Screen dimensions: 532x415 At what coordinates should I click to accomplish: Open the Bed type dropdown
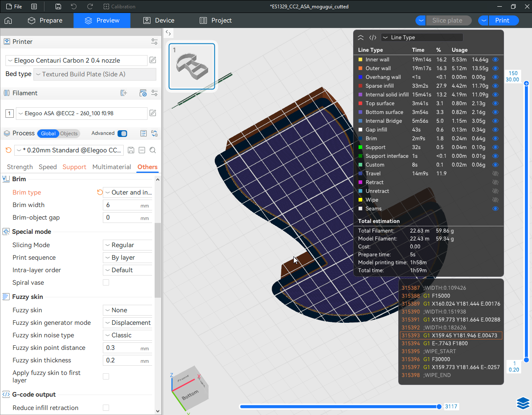(95, 74)
